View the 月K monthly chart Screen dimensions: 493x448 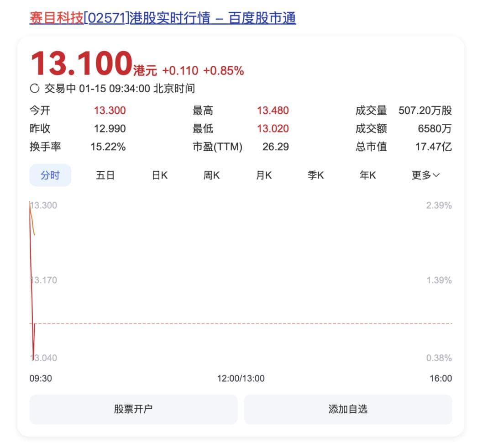pyautogui.click(x=264, y=175)
